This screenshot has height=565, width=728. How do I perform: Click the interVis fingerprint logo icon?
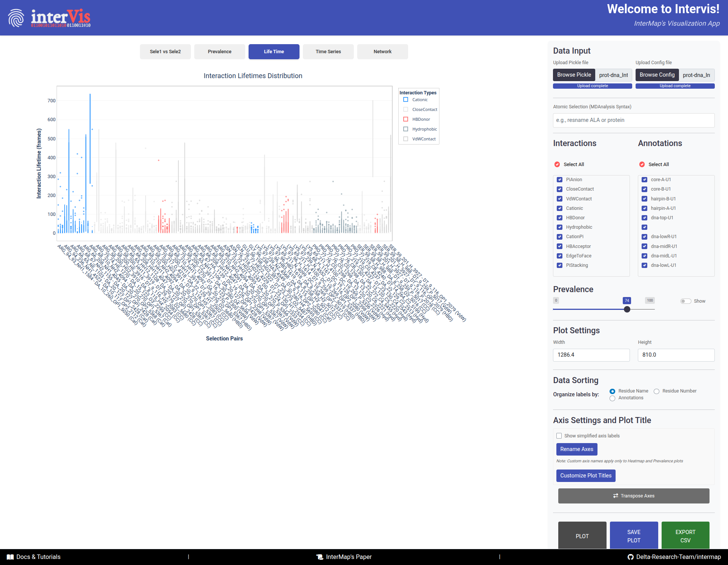coord(16,18)
